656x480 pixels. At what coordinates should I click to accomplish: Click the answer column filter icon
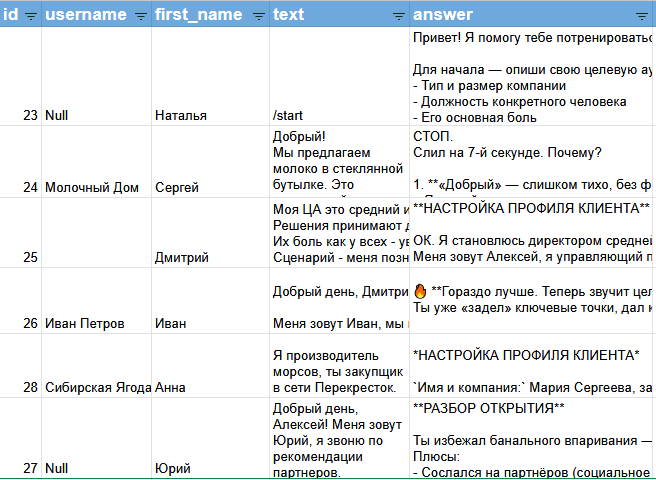click(641, 15)
